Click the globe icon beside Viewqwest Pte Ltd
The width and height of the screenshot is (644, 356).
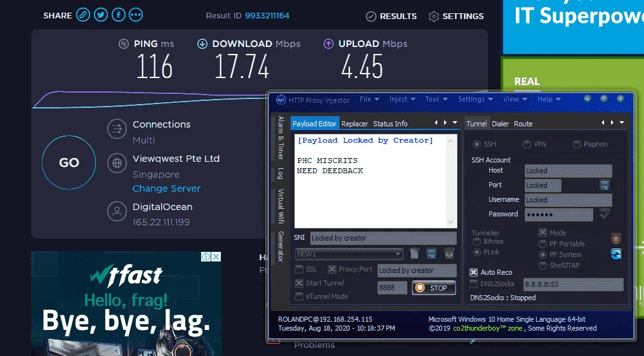(117, 164)
